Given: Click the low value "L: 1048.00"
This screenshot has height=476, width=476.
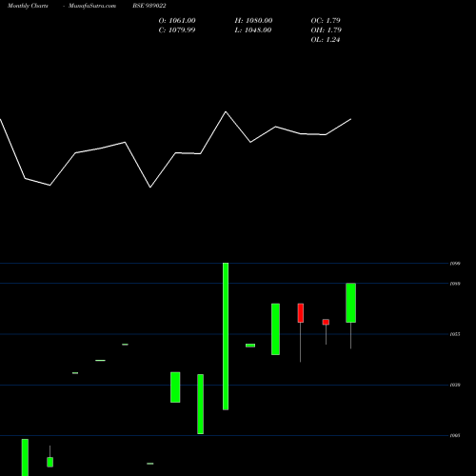Looking at the screenshot, I should [x=253, y=30].
